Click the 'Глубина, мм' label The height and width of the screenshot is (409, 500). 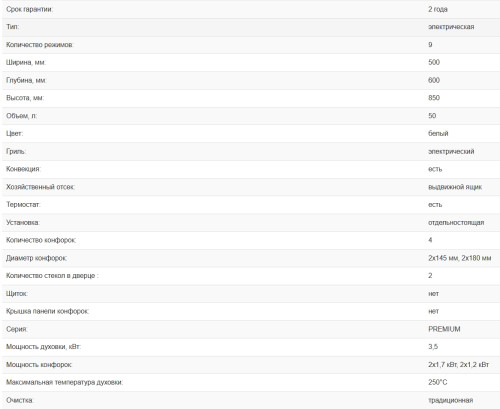26,80
